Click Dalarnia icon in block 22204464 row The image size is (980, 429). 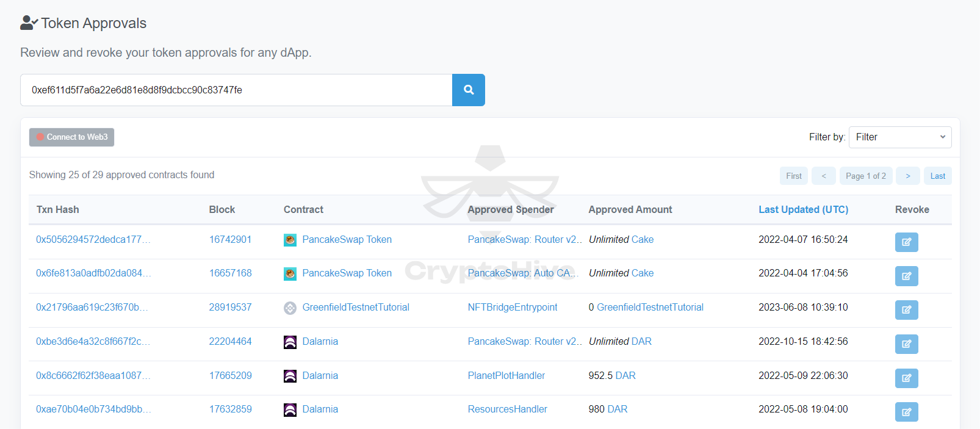click(x=290, y=342)
